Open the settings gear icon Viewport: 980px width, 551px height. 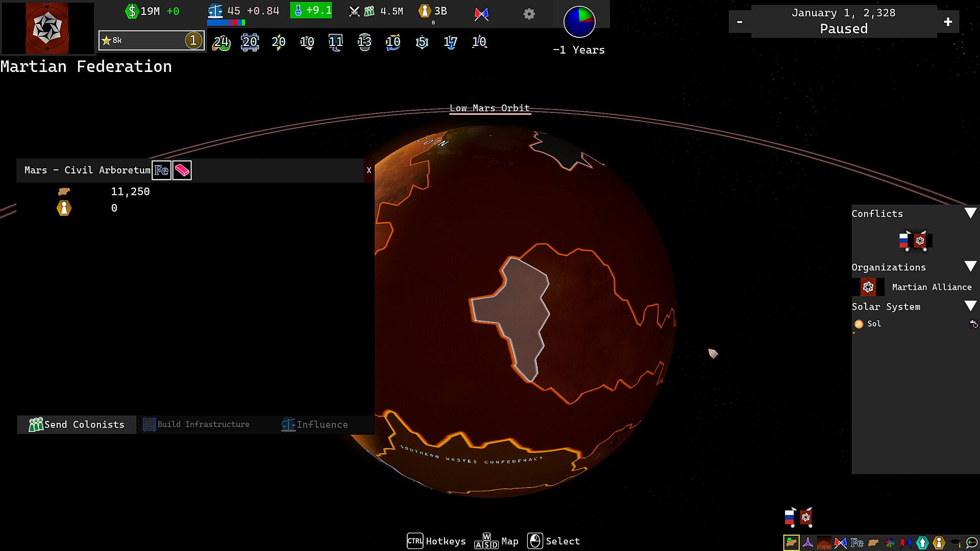(x=529, y=14)
